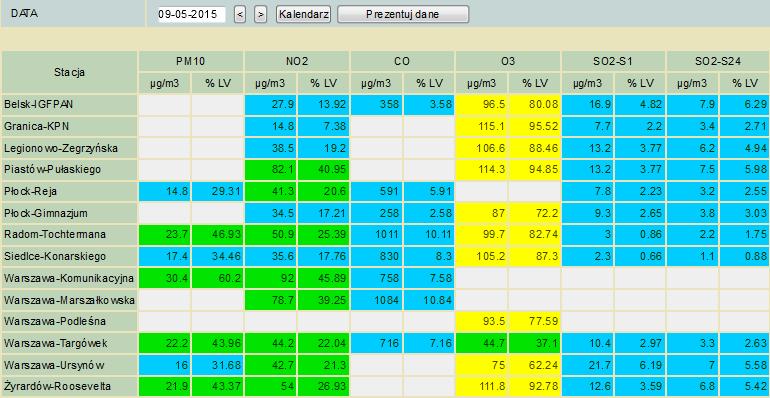Select the Granica-KPN station row

coord(69,126)
